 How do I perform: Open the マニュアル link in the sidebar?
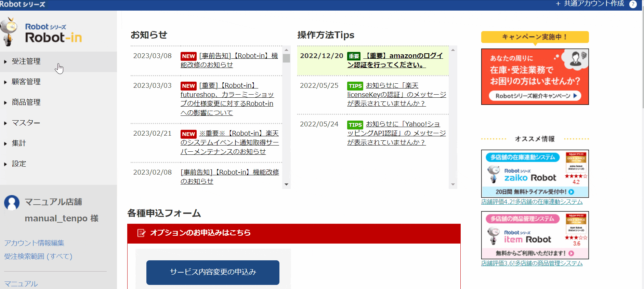click(x=21, y=284)
